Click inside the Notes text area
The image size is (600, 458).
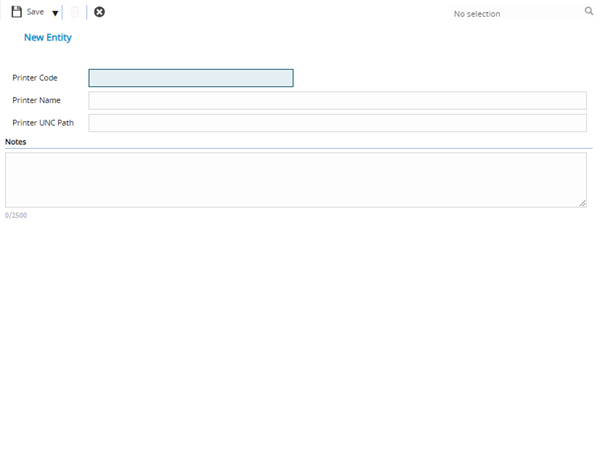pyautogui.click(x=295, y=180)
